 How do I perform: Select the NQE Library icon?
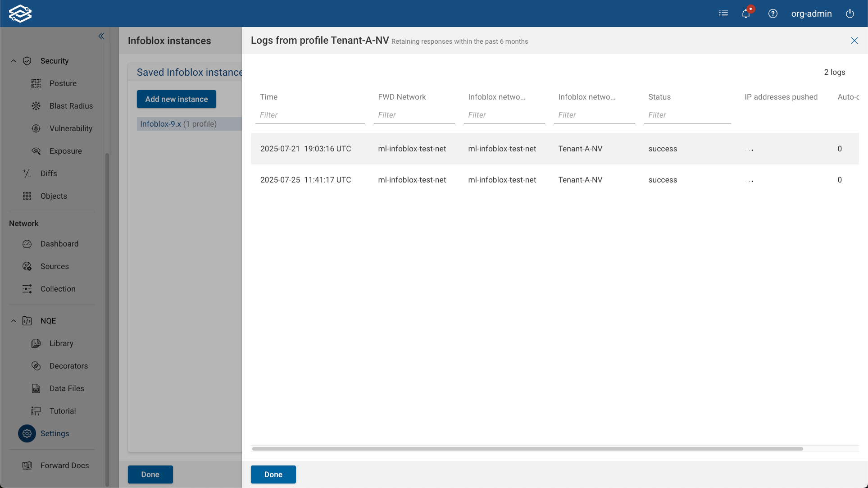(36, 343)
